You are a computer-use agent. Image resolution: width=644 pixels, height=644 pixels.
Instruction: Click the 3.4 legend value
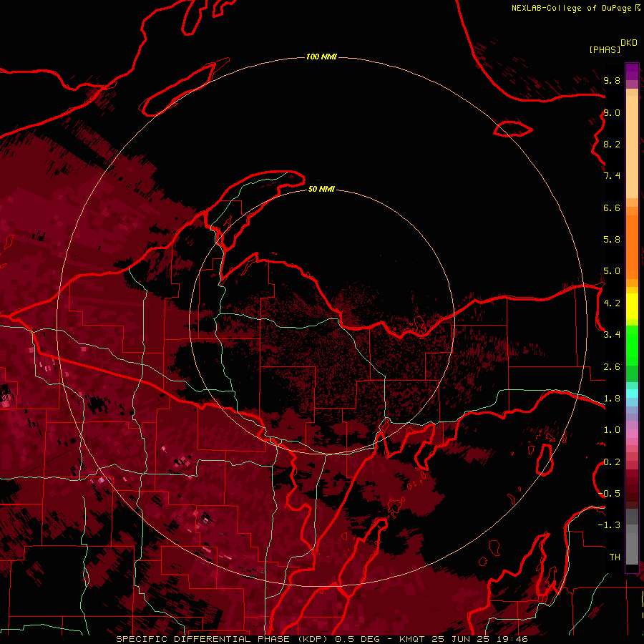pyautogui.click(x=612, y=335)
